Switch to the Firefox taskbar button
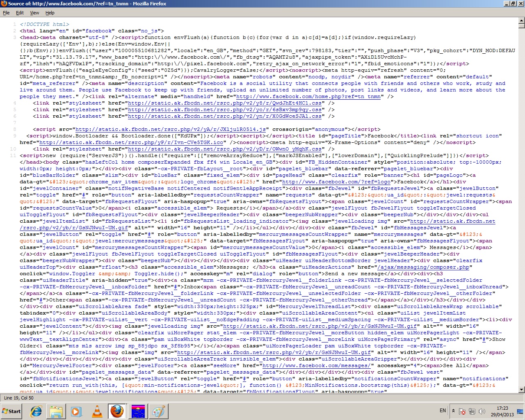The height and width of the screenshot is (420, 525). coord(117,411)
